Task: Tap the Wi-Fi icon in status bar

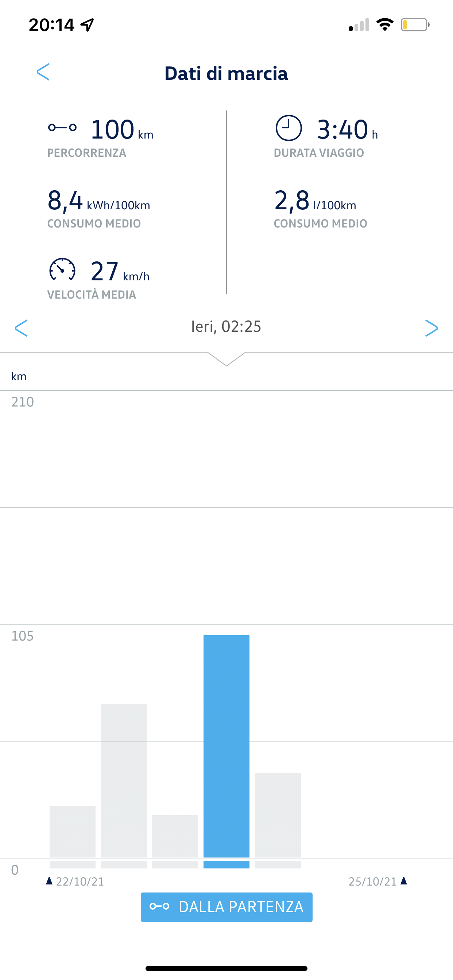Action: [x=384, y=25]
